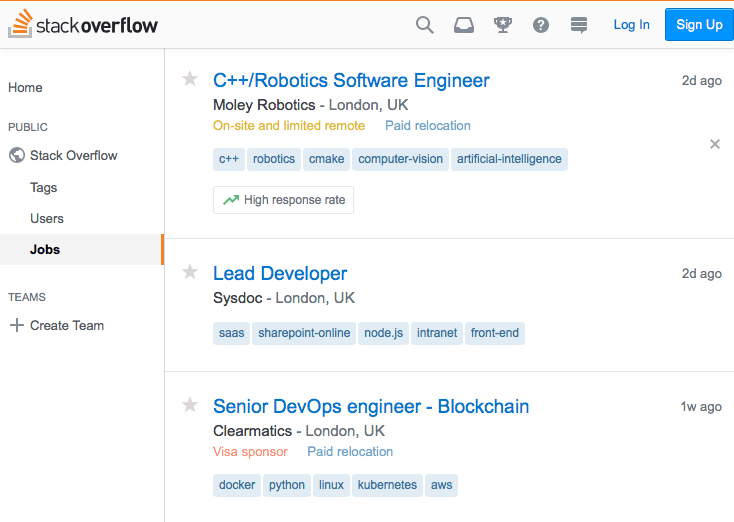Open Senior DevOps engineer - Blockchain posting
The height and width of the screenshot is (522, 734).
[x=371, y=406]
